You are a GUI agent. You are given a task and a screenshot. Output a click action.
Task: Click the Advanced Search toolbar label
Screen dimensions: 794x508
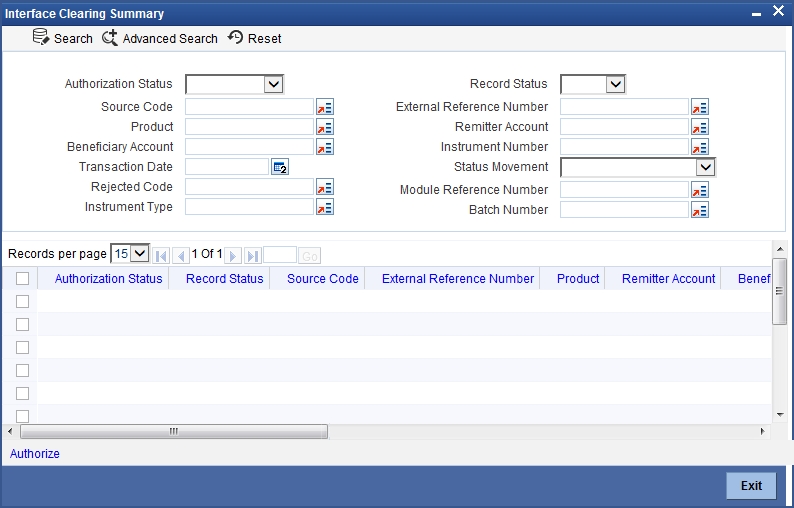point(170,38)
